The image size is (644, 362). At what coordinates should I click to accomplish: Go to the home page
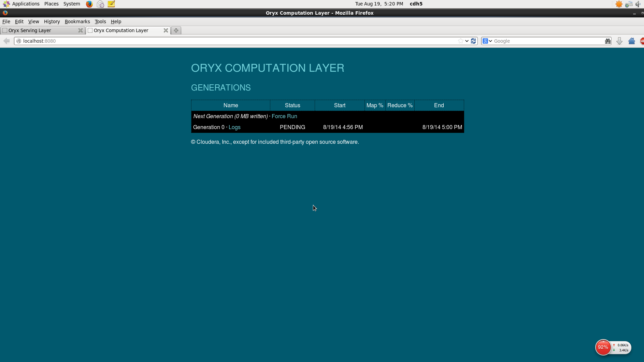pos(631,41)
